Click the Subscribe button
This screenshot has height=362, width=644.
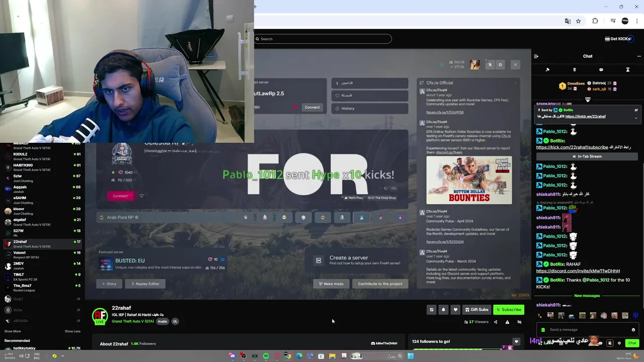(509, 310)
